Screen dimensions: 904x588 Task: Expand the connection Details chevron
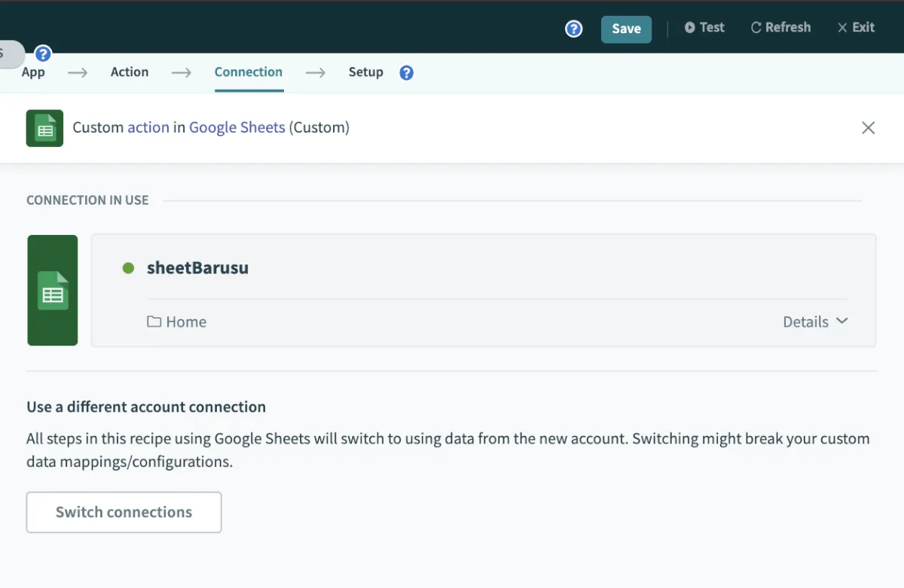pos(841,321)
